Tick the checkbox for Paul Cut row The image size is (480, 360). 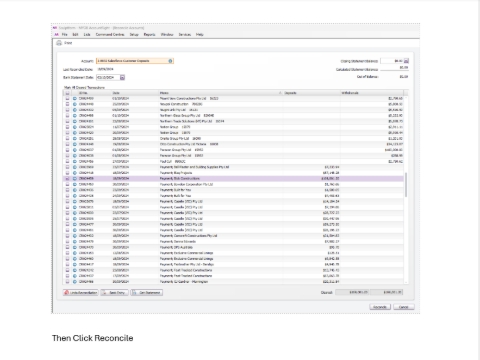click(x=67, y=161)
